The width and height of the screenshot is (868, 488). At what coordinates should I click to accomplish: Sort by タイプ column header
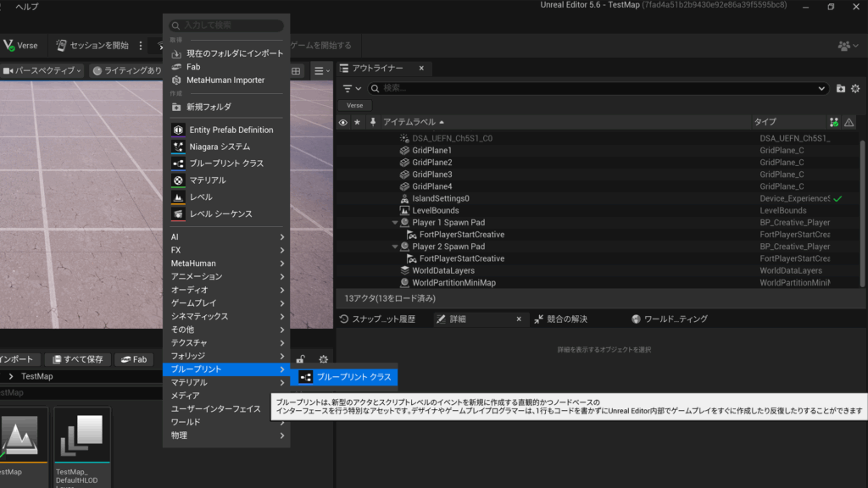pyautogui.click(x=765, y=122)
